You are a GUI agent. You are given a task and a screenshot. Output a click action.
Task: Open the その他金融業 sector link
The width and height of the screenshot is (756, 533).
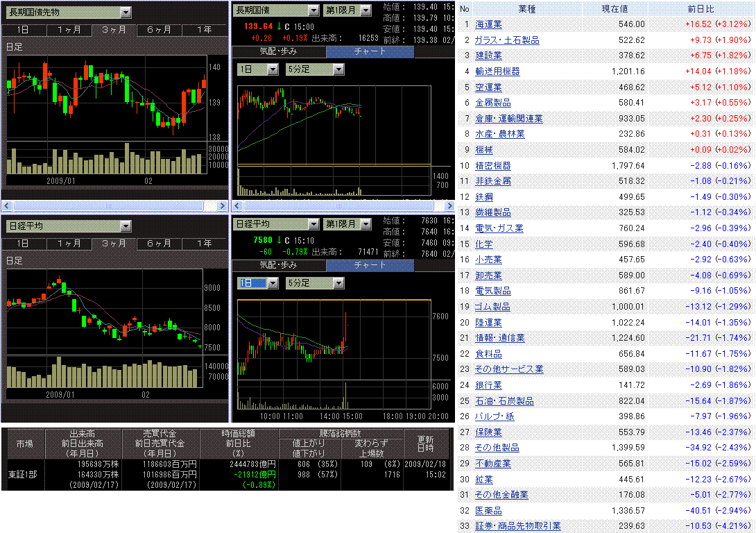pyautogui.click(x=501, y=495)
